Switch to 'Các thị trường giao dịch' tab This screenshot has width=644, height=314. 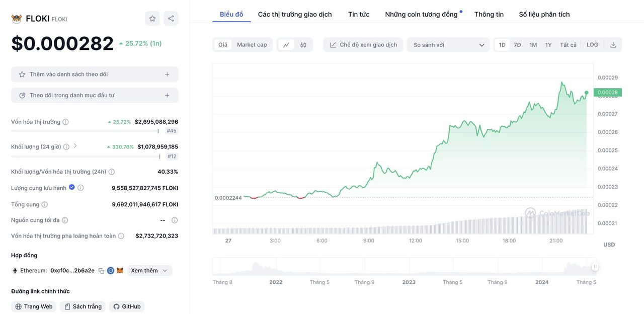pyautogui.click(x=295, y=14)
